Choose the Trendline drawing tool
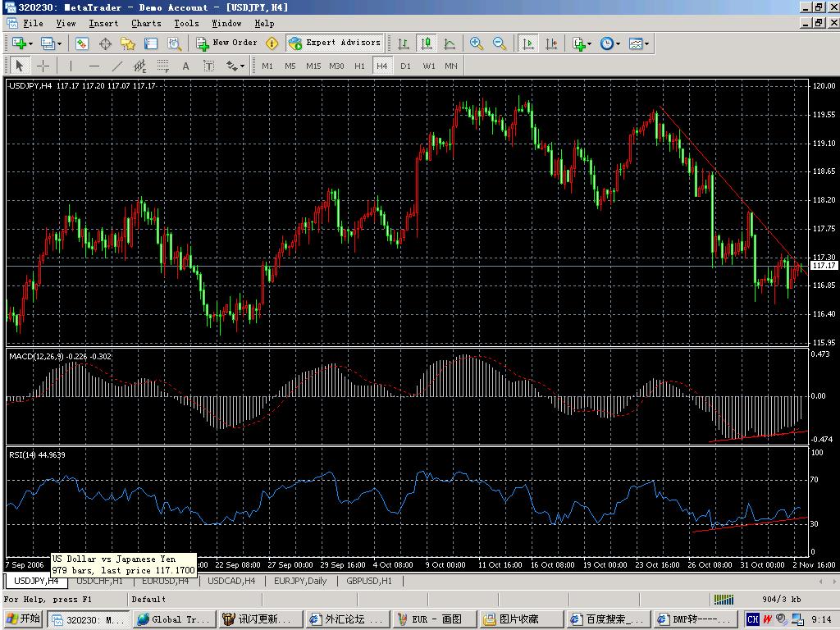Image resolution: width=840 pixels, height=630 pixels. point(116,66)
